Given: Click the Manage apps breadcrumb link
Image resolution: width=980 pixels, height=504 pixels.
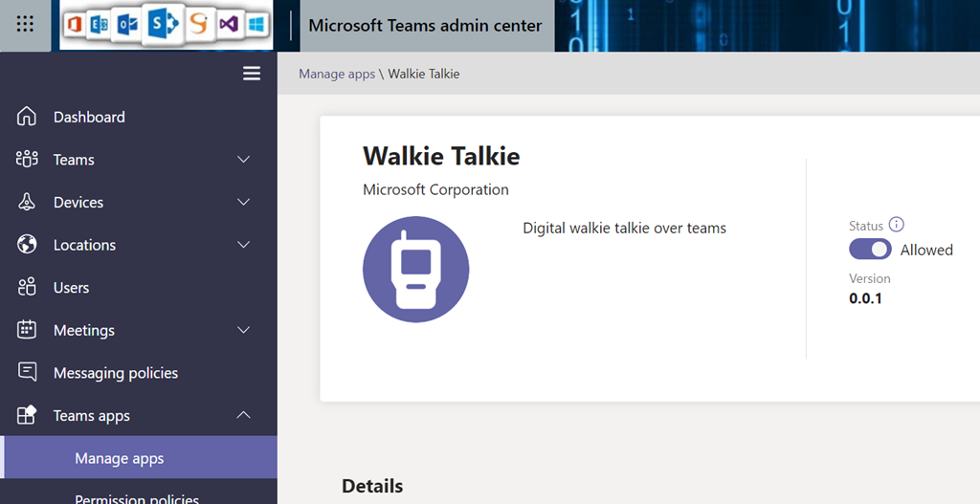Looking at the screenshot, I should (337, 74).
